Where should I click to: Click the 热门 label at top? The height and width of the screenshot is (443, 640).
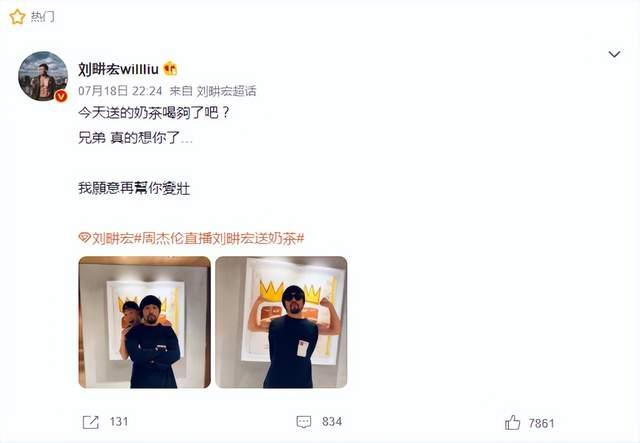click(42, 17)
